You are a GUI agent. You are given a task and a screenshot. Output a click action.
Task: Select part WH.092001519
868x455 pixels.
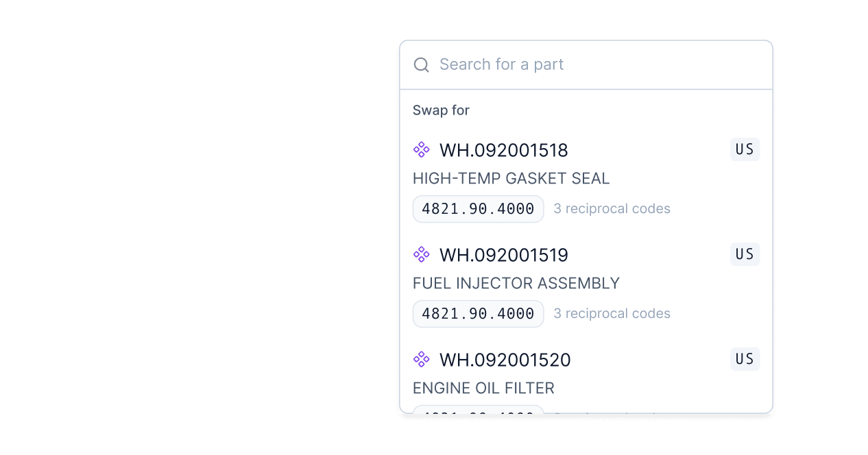tap(504, 254)
